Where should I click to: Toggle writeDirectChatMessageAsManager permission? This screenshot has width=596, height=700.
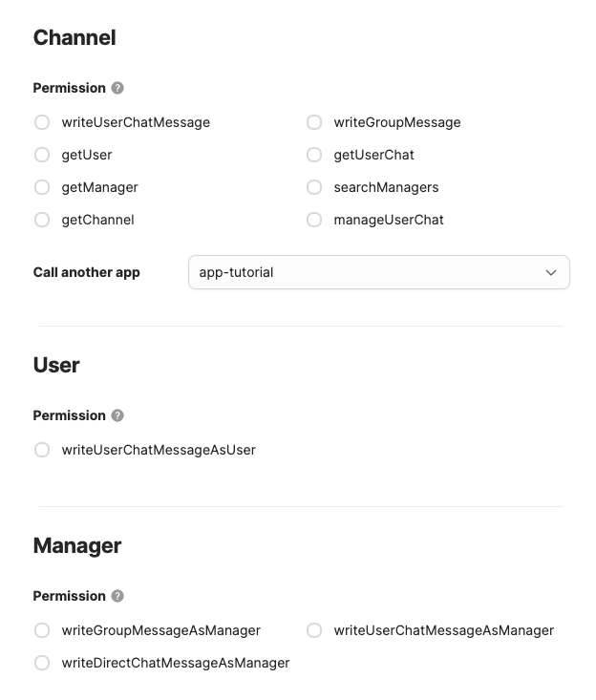click(42, 663)
